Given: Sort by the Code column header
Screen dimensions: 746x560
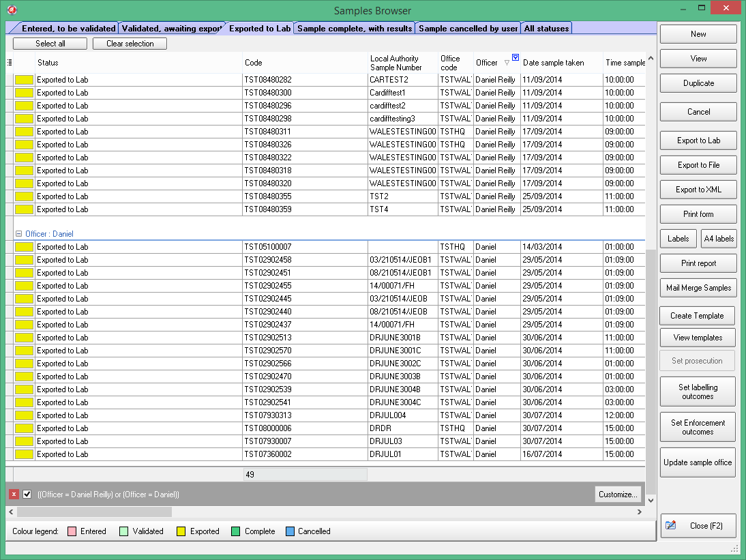Looking at the screenshot, I should [305, 63].
